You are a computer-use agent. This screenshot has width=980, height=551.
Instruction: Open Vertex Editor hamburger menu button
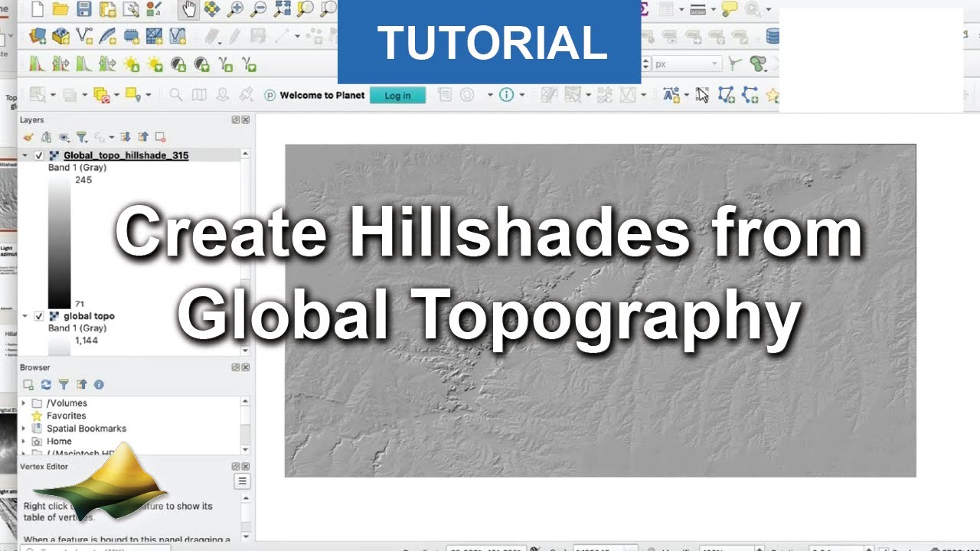[242, 481]
